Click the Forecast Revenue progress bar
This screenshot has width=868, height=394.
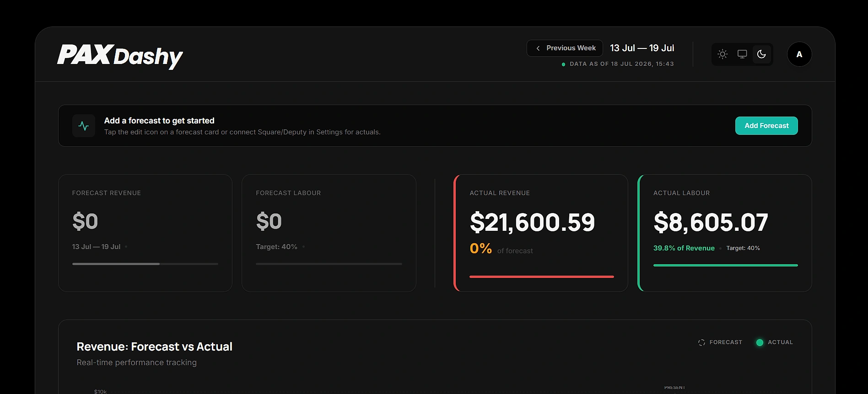click(145, 264)
